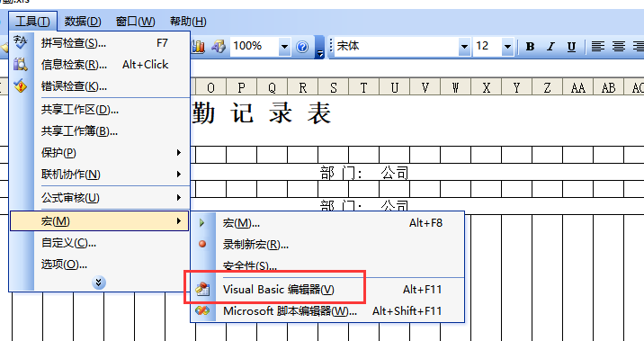Open the font name dropdown arrow
The width and height of the screenshot is (644, 341).
coord(464,47)
